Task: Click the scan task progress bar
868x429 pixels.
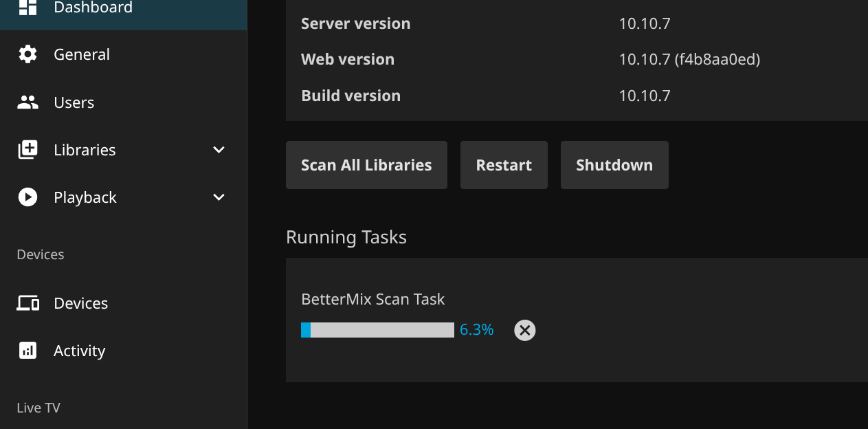Action: tap(377, 330)
